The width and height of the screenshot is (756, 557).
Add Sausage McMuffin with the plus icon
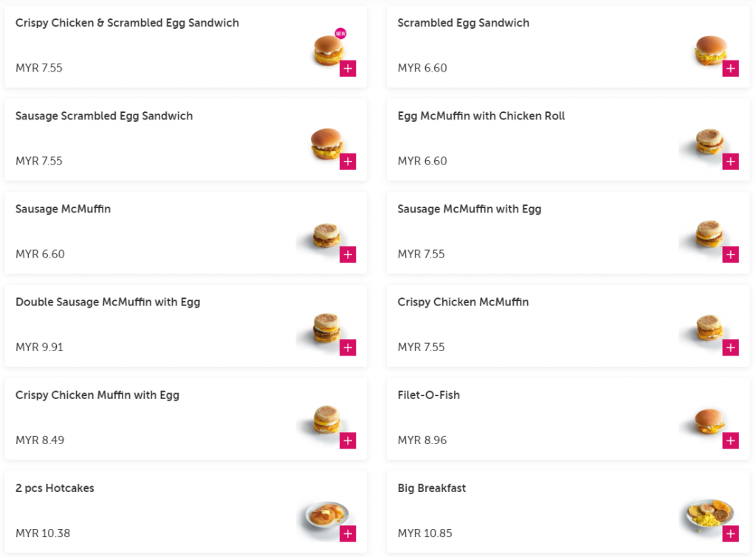click(348, 255)
